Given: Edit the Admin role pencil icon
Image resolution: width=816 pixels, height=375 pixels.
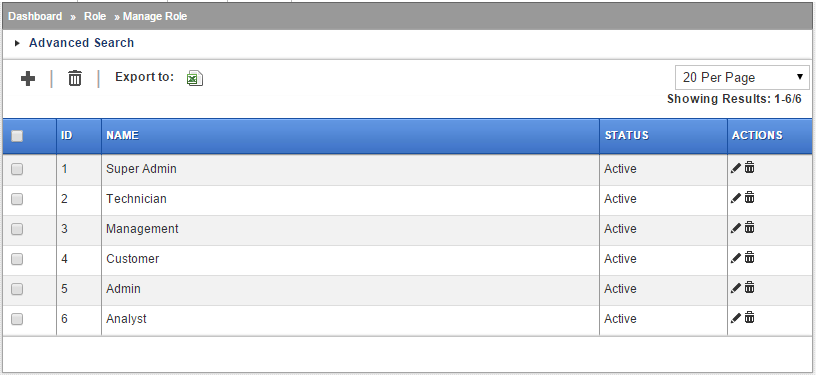Looking at the screenshot, I should tap(735, 288).
